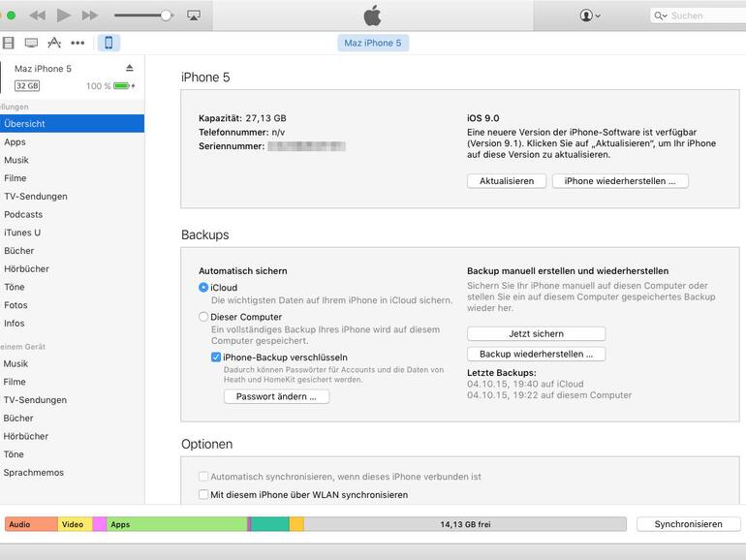Open Musik under Auf meinem Gerät
The height and width of the screenshot is (560, 746).
72,363
